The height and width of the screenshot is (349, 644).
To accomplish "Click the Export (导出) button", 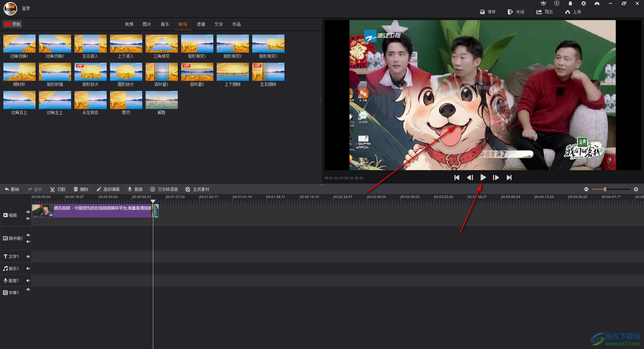I will click(x=544, y=12).
